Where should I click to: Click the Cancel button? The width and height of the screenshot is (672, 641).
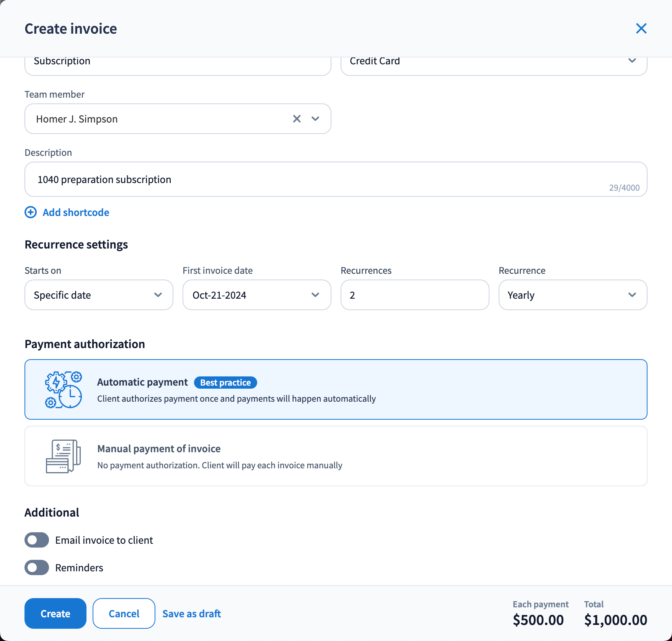[x=124, y=613]
